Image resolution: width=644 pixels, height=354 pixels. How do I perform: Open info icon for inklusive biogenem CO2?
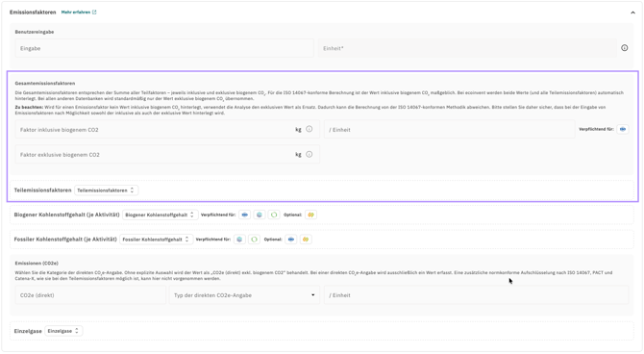(310, 129)
